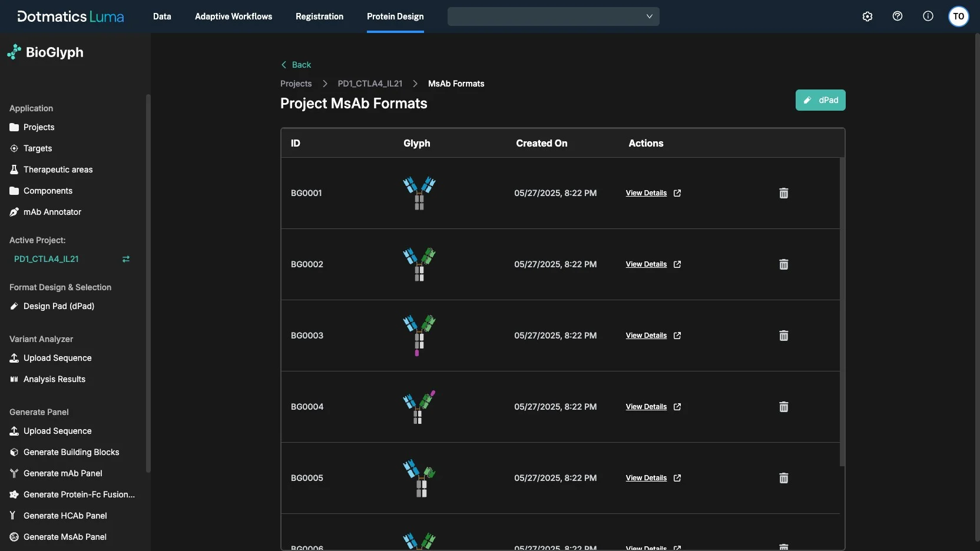
Task: Click the sidebar vertical scrollbar
Action: point(148,283)
